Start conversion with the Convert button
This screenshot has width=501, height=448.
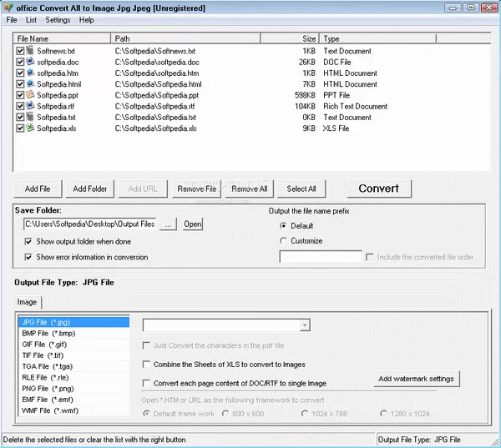point(379,189)
